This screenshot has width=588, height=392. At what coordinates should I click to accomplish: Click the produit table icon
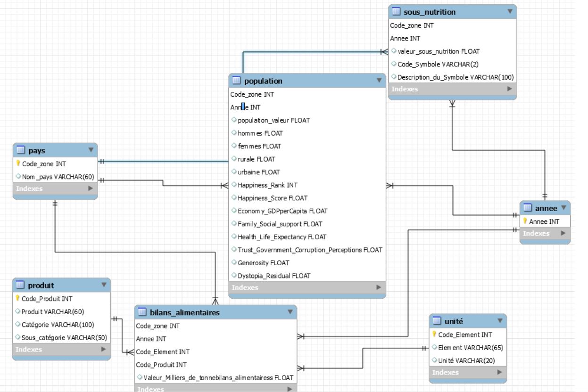[21, 285]
